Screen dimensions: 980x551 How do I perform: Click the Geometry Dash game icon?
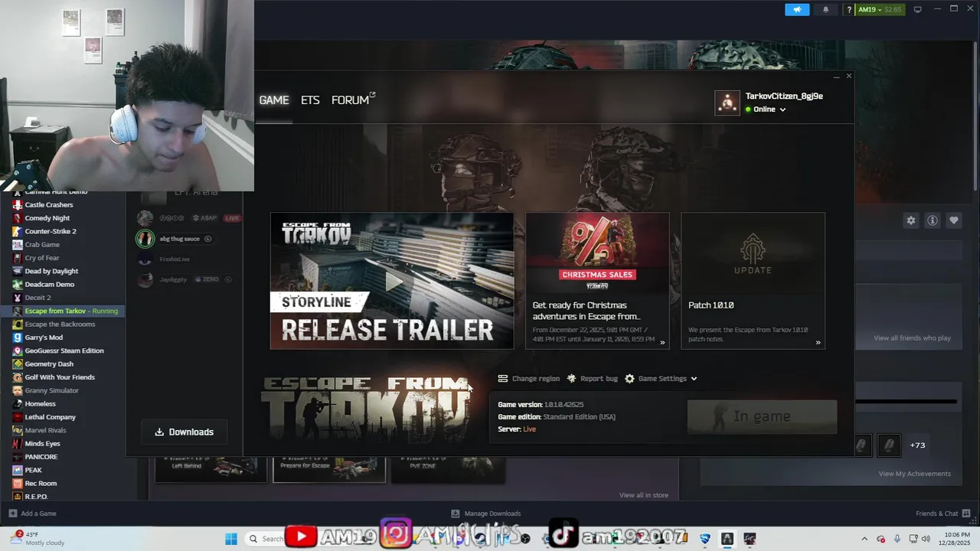coord(18,364)
